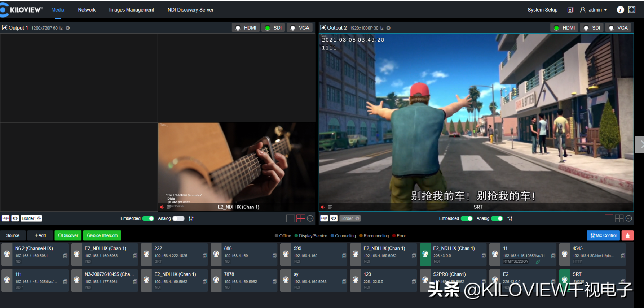Click the camera icon on 888 source
Viewport: 644px width, 308px height.
pyautogui.click(x=216, y=254)
